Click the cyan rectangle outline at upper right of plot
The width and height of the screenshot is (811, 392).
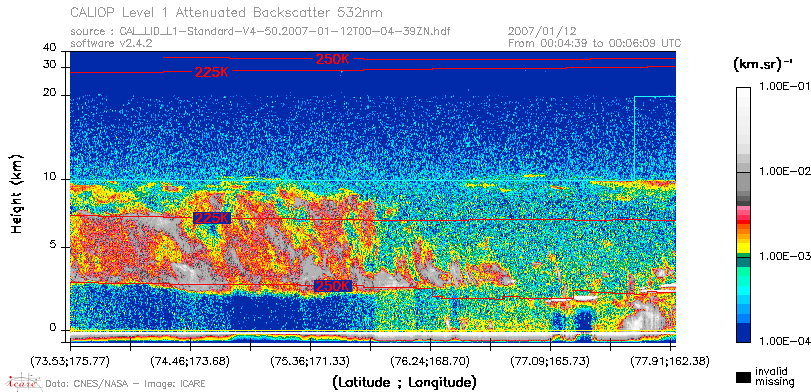[655, 138]
